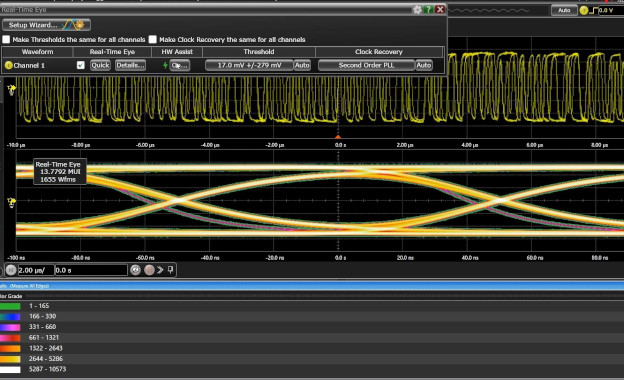The height and width of the screenshot is (380, 624).
Task: Click purple color grade swatch 331 - 660
Action: (x=10, y=327)
